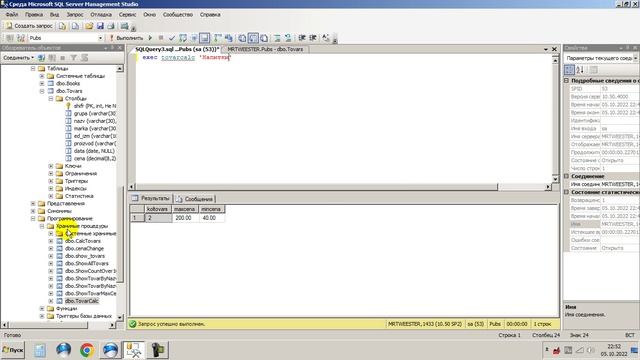Click the Выполнить execute button
Viewport: 640px width, 360px height.
pos(126,38)
